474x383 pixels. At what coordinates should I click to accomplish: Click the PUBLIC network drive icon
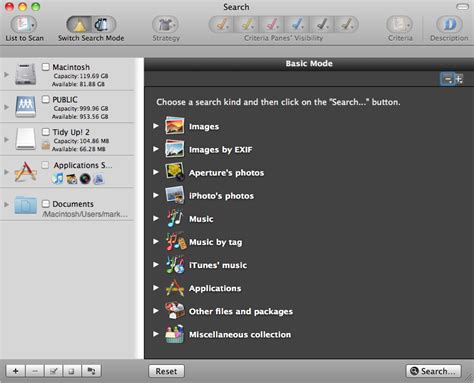[x=26, y=106]
